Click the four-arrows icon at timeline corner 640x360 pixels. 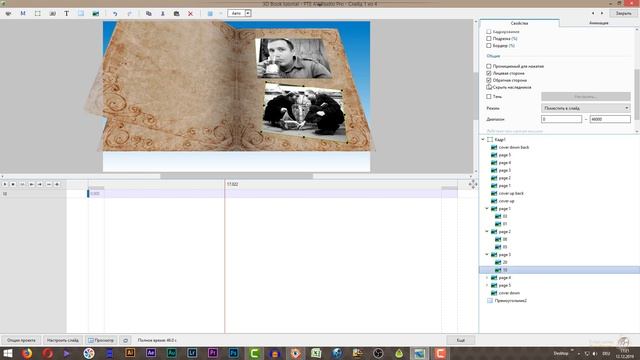click(x=473, y=184)
